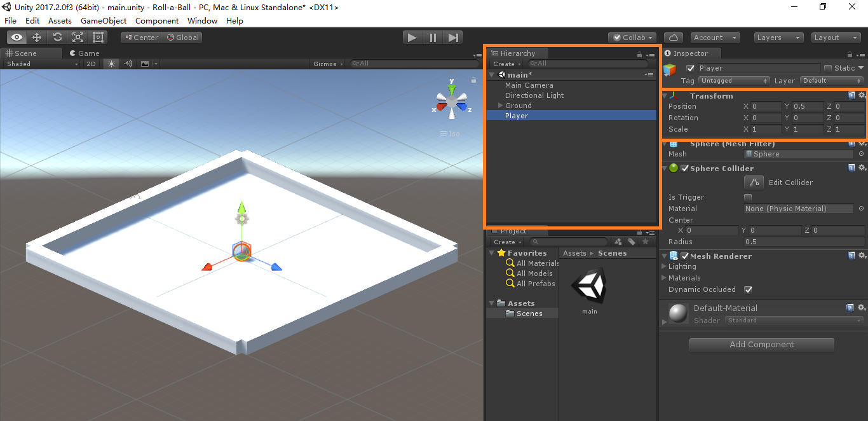Viewport: 868px width, 421px height.
Task: Click the Step frame button
Action: pyautogui.click(x=453, y=38)
